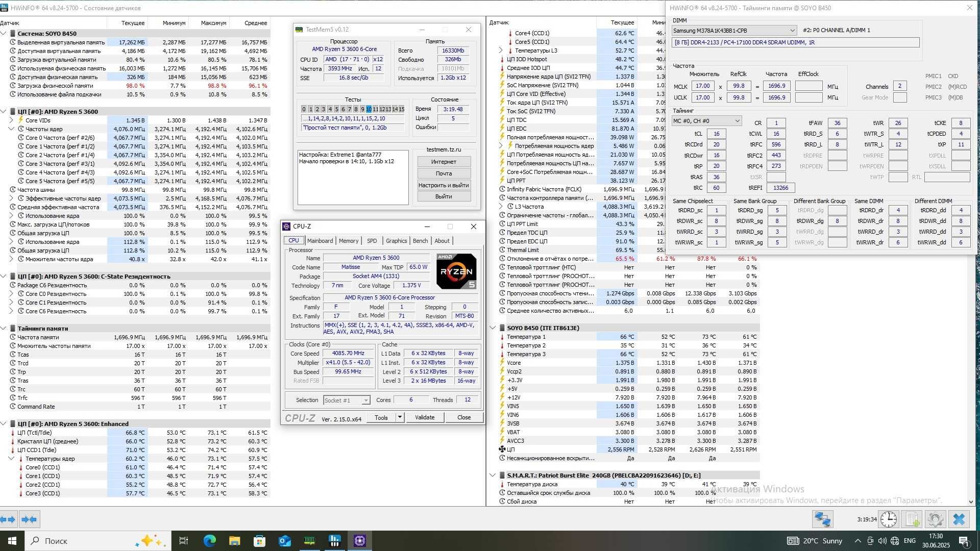980x551 pixels.
Task: Collapse the S.M.A.R.T. Patriot Burst Elite group
Action: pos(493,475)
